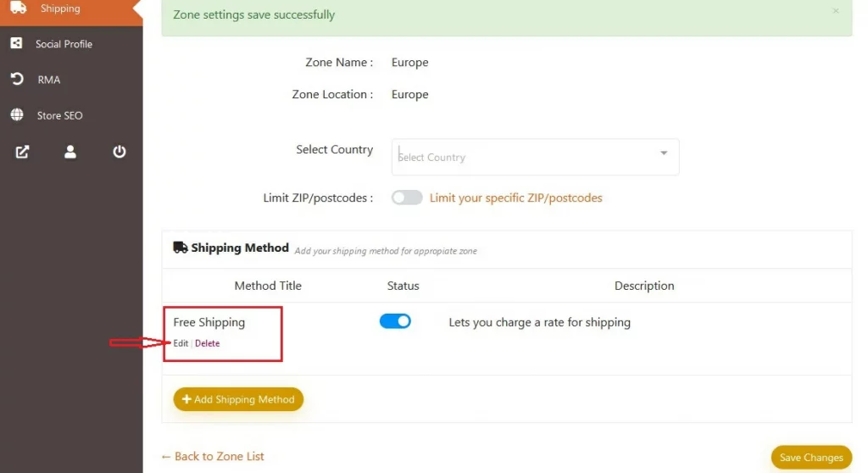Viewport: 868px width, 473px height.
Task: Click the Shipping truck icon in sidebar
Action: click(19, 8)
